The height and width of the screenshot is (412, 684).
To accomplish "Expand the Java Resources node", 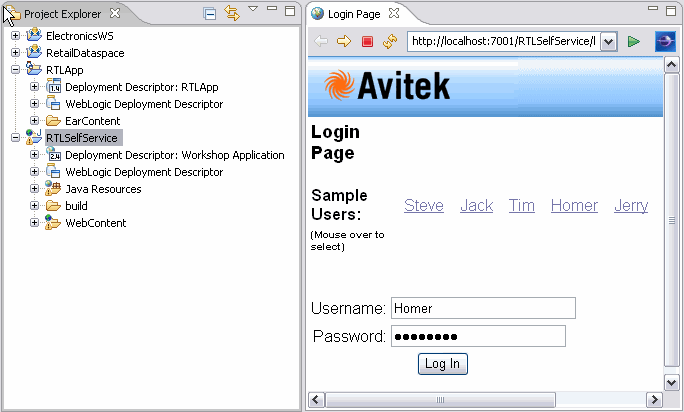I will pyautogui.click(x=34, y=189).
